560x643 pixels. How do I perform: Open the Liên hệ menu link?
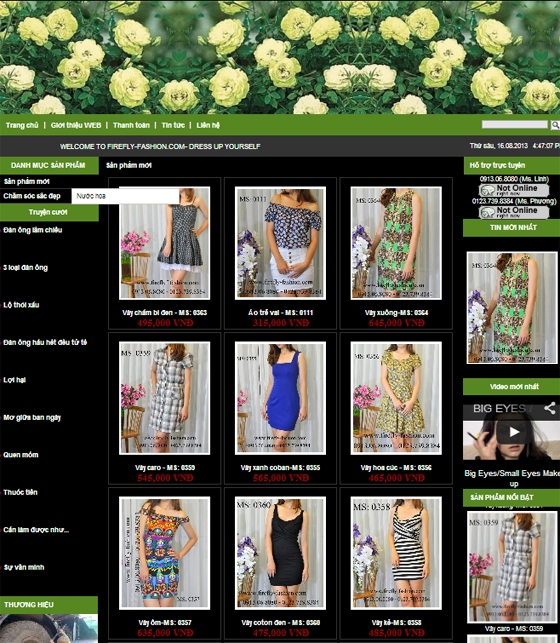tap(208, 125)
